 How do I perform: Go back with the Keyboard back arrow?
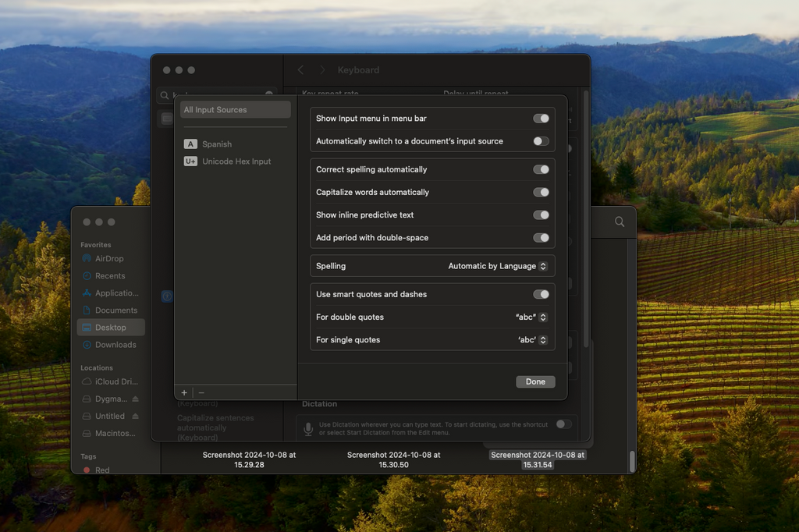point(301,70)
